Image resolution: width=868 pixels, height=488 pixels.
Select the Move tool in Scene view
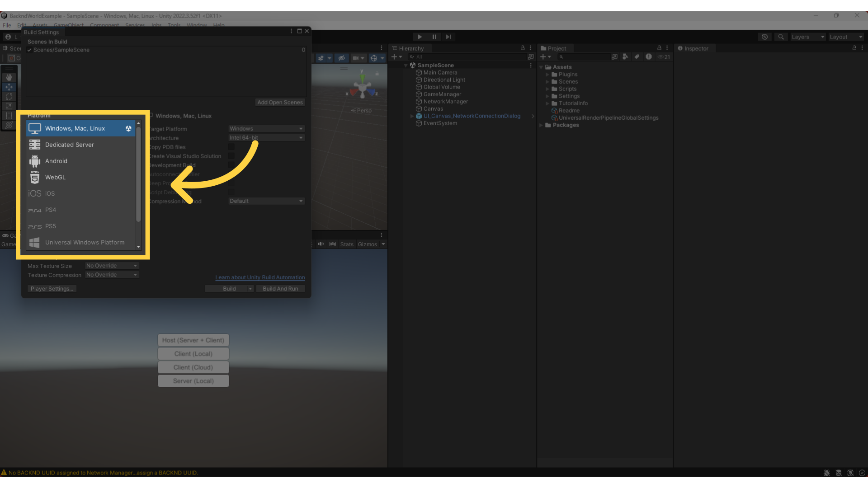[9, 87]
